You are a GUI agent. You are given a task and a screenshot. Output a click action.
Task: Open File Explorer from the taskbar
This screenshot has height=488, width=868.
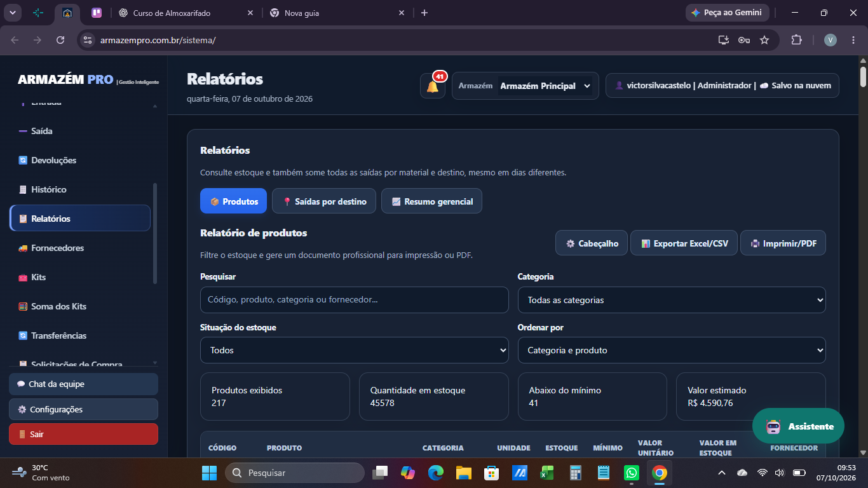[x=463, y=473]
